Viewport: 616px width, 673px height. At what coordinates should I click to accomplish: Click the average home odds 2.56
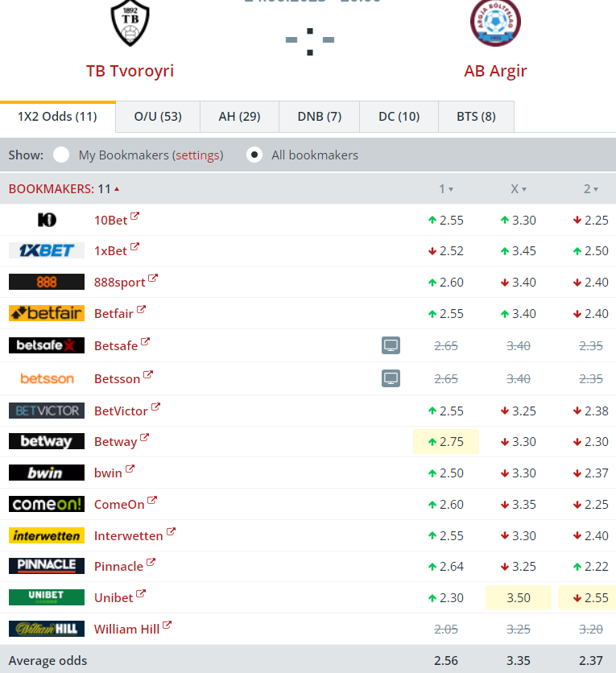click(x=446, y=661)
